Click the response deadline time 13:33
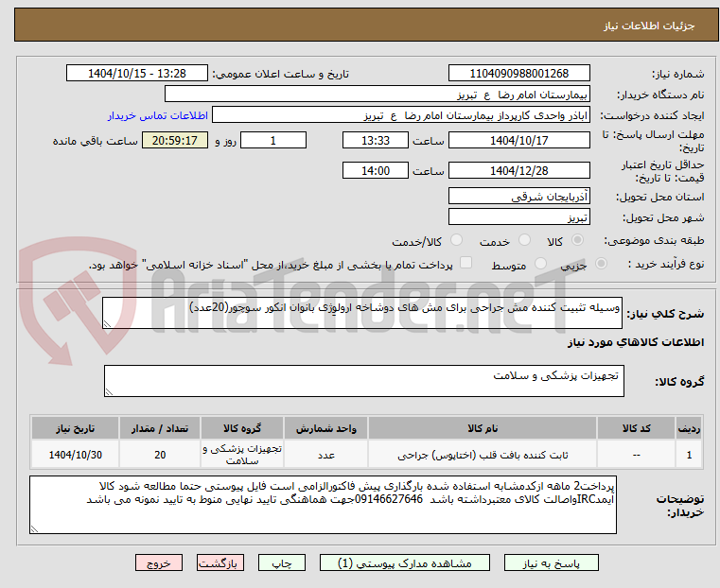This screenshot has height=588, width=720. click(x=376, y=140)
